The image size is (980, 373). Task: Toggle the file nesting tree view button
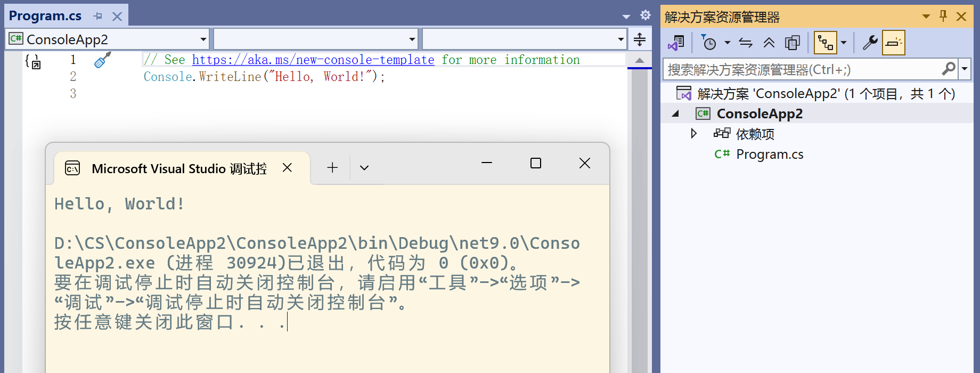pos(826,43)
